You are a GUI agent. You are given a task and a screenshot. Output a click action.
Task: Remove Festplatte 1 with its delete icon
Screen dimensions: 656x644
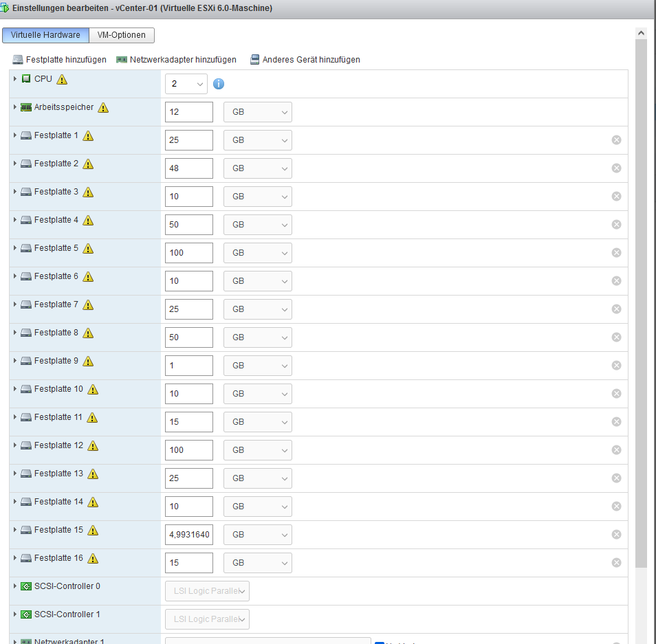[616, 140]
